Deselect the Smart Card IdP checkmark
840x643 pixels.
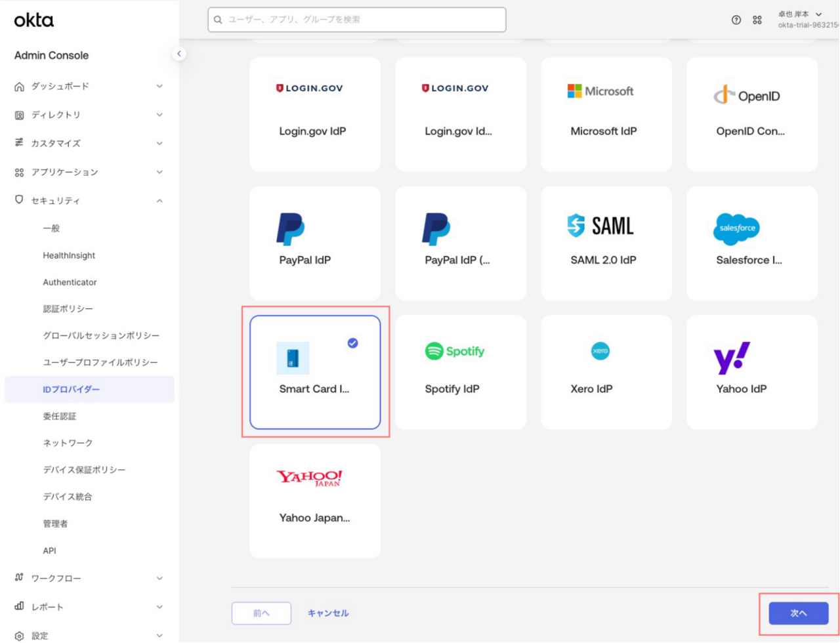[352, 342]
